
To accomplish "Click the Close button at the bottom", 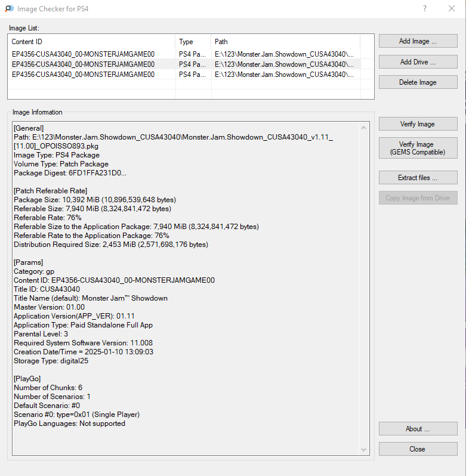I will 418,449.
